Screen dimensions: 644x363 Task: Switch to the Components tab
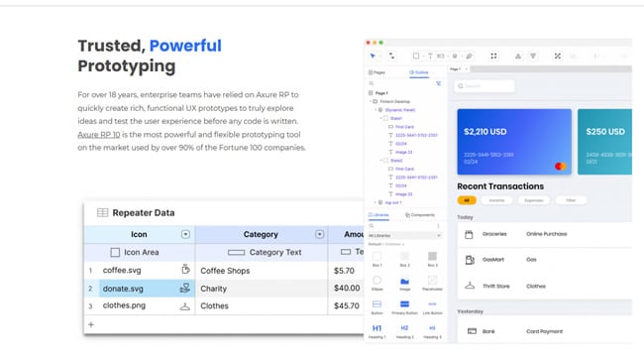click(420, 215)
